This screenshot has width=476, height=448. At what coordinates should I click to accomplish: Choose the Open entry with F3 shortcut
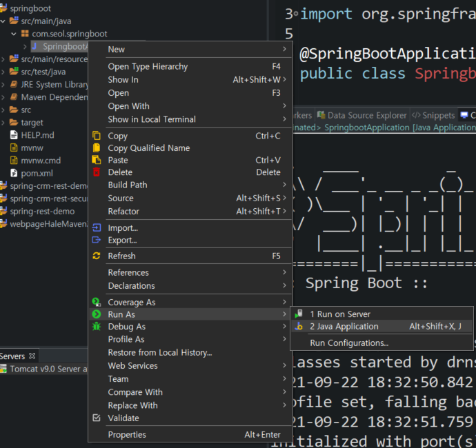tap(190, 93)
